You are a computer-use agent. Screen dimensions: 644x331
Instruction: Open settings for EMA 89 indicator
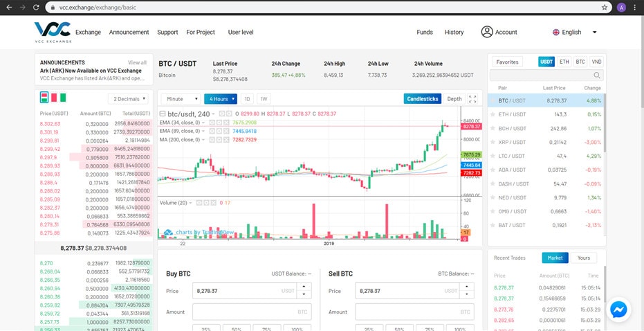[x=219, y=131]
